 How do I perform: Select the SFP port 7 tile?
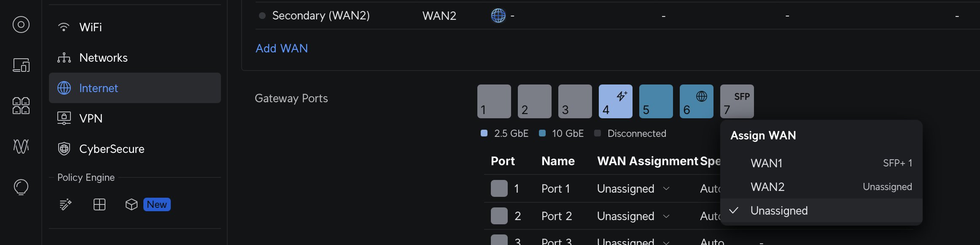click(737, 101)
